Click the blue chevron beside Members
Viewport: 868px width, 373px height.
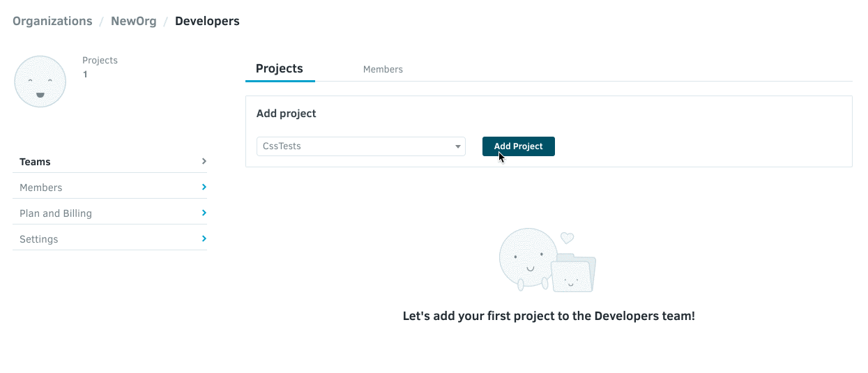pyautogui.click(x=204, y=187)
